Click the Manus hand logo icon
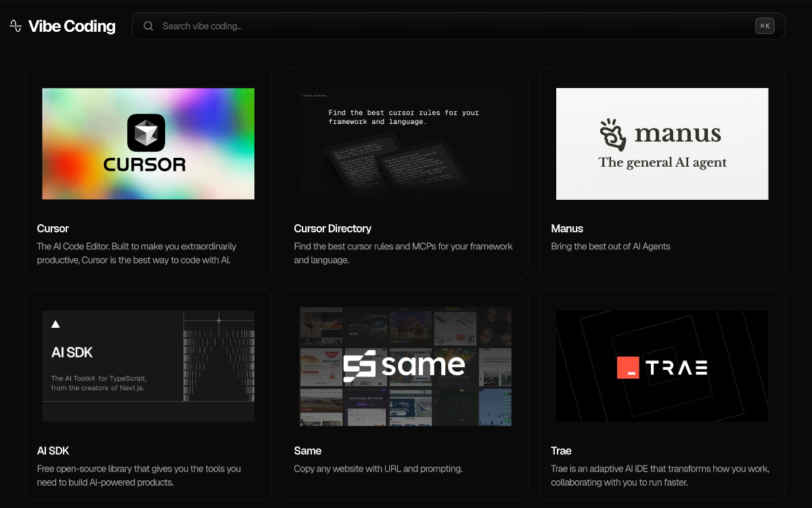Screen dimensions: 812x508 pyautogui.click(x=613, y=134)
